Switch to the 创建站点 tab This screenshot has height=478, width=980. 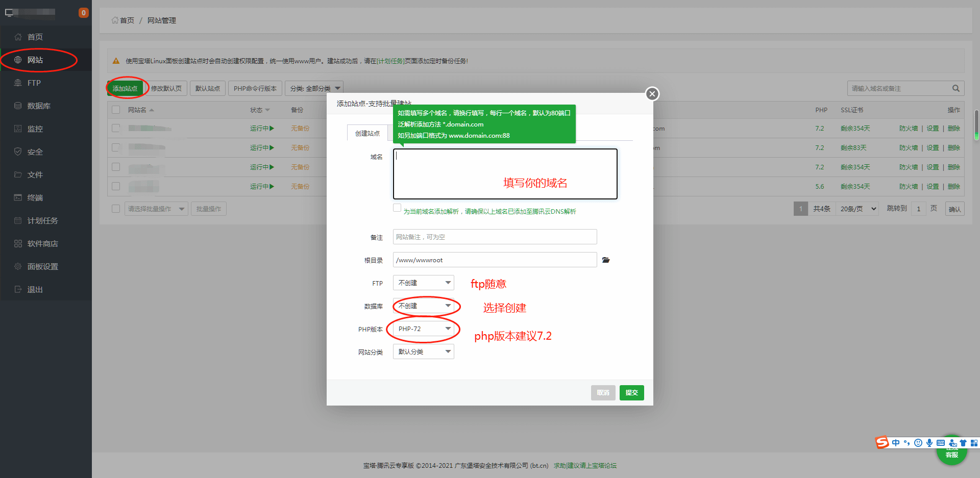coord(366,133)
